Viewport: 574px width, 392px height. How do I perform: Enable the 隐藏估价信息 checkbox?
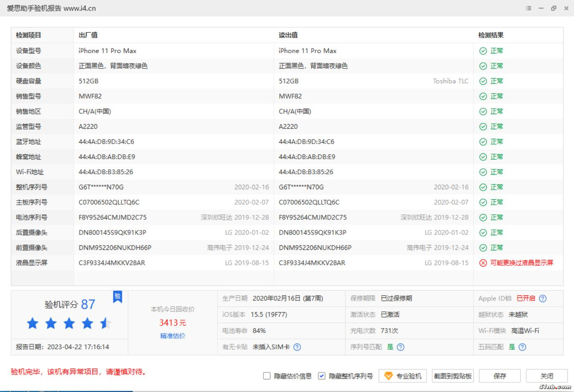[267, 376]
